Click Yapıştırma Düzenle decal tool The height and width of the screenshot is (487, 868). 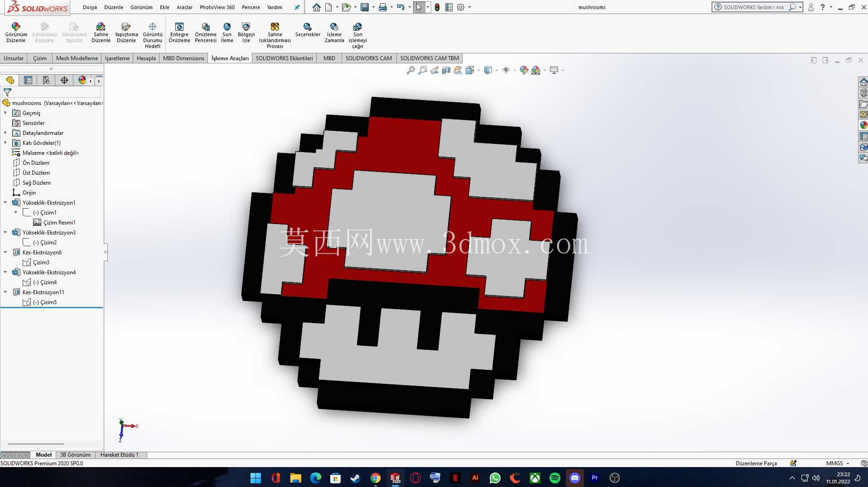coord(126,33)
